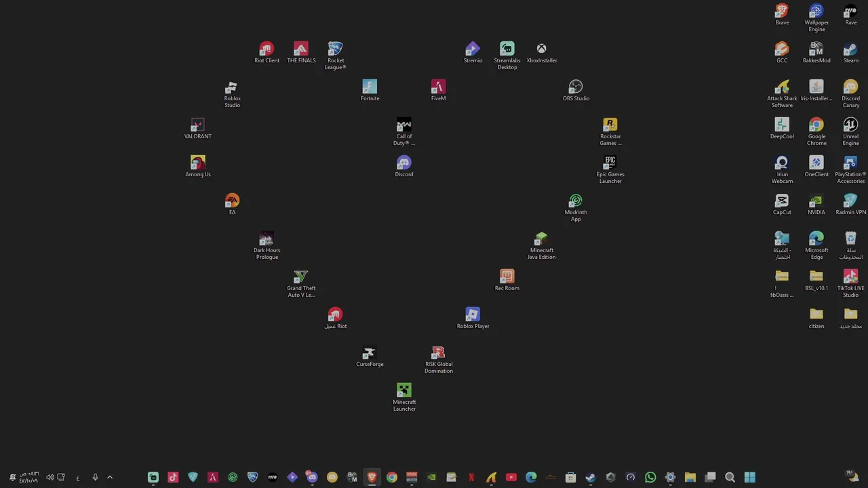The image size is (868, 488).
Task: Open WhatsApp from the taskbar
Action: pos(650,477)
